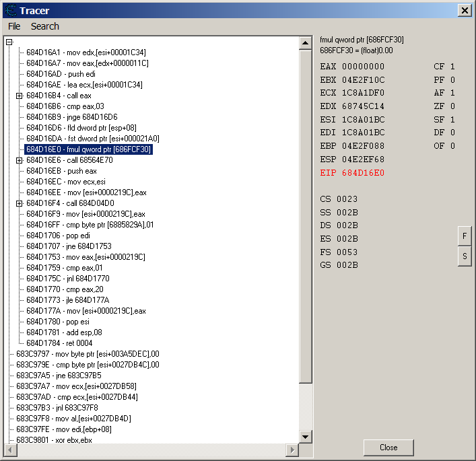The width and height of the screenshot is (476, 461).
Task: Collapse the root tree node
Action: point(9,42)
